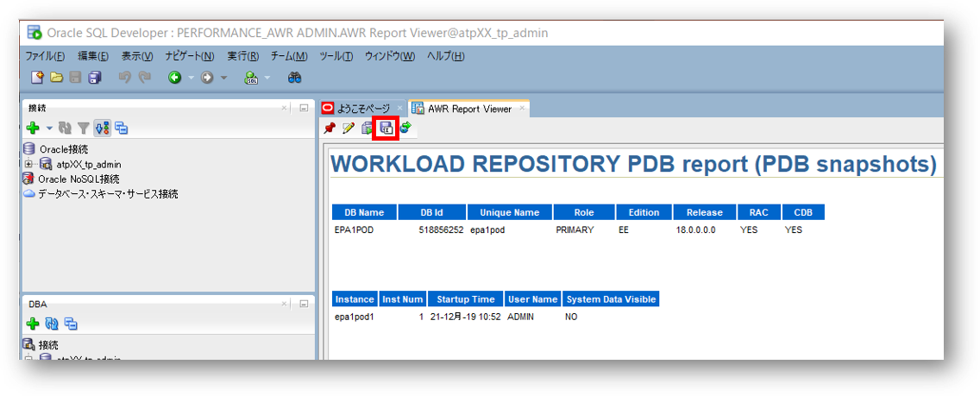Click the binoculars Find DB Object icon
The width and height of the screenshot is (980, 396).
[294, 78]
